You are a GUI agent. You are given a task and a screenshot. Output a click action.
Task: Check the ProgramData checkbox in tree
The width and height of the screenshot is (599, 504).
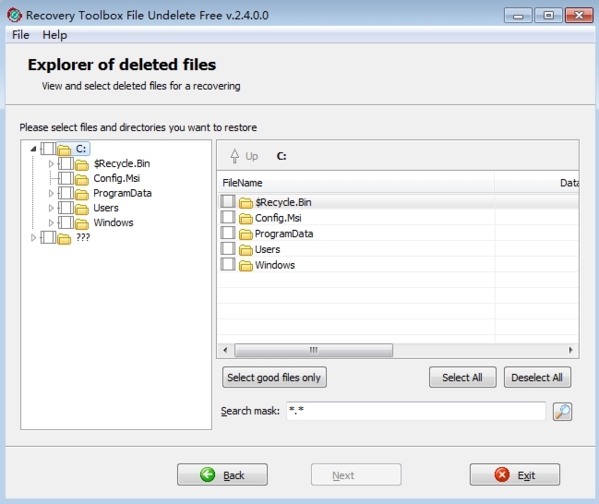pyautogui.click(x=66, y=193)
